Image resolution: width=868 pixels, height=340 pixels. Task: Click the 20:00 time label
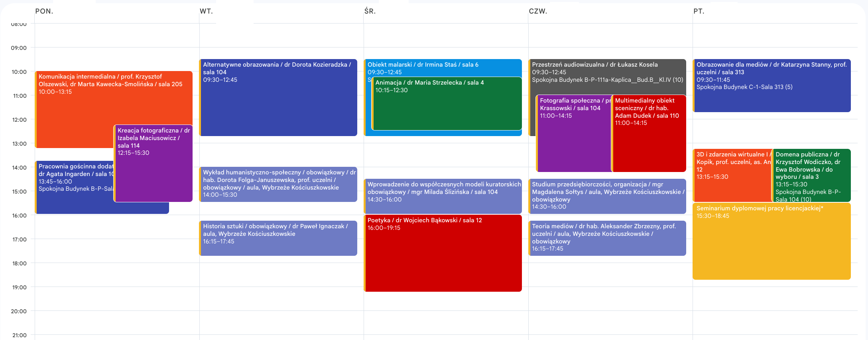19,311
